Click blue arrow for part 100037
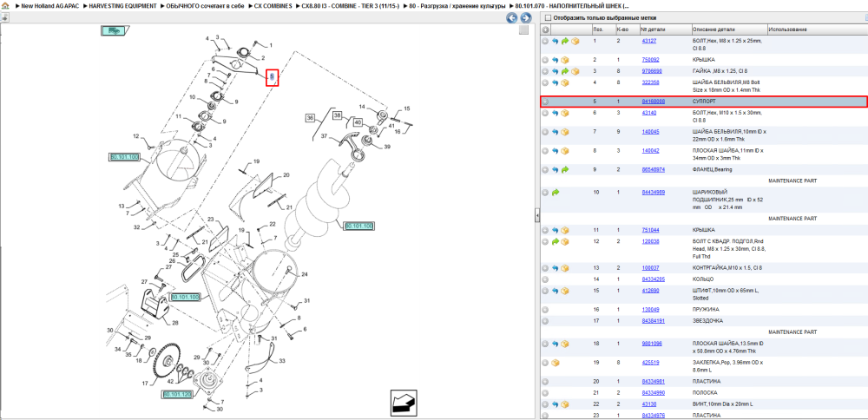This screenshot has width=868, height=420. 556,268
